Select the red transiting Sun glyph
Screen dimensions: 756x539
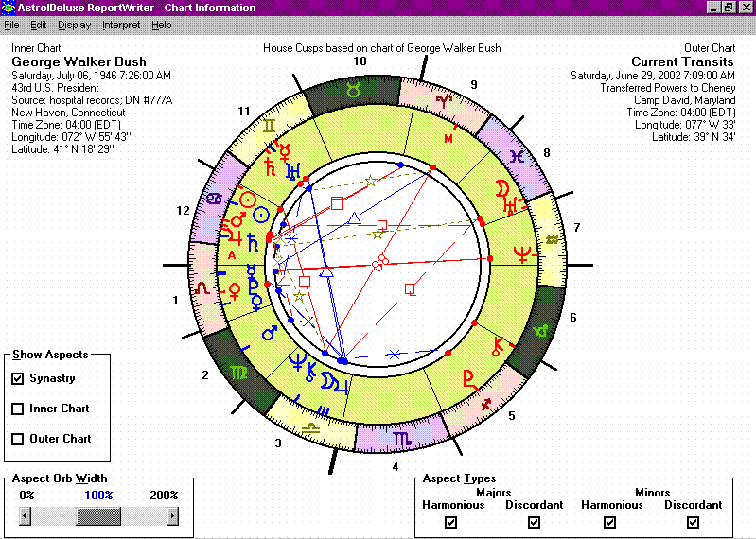[x=248, y=200]
